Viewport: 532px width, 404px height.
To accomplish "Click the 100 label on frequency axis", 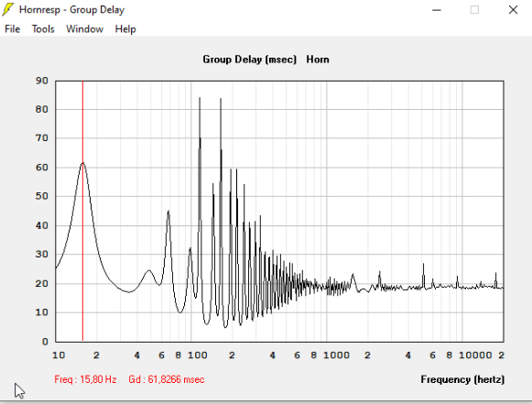I will 198,355.
